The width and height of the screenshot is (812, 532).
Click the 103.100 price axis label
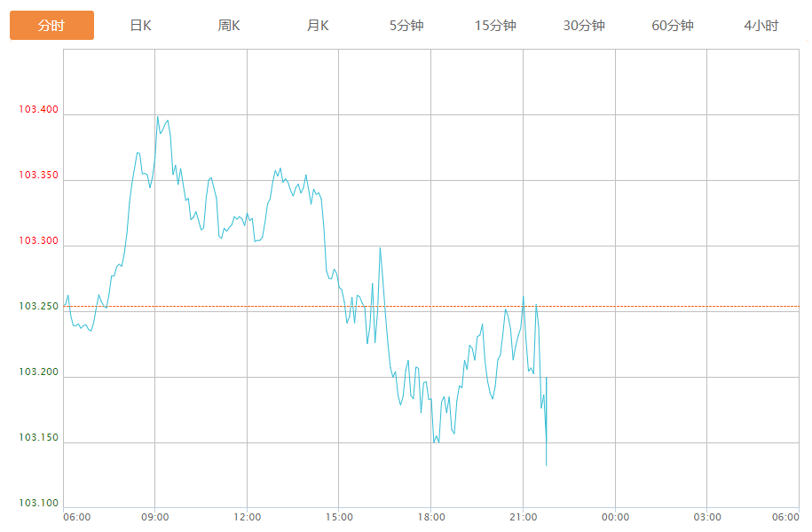tap(38, 504)
